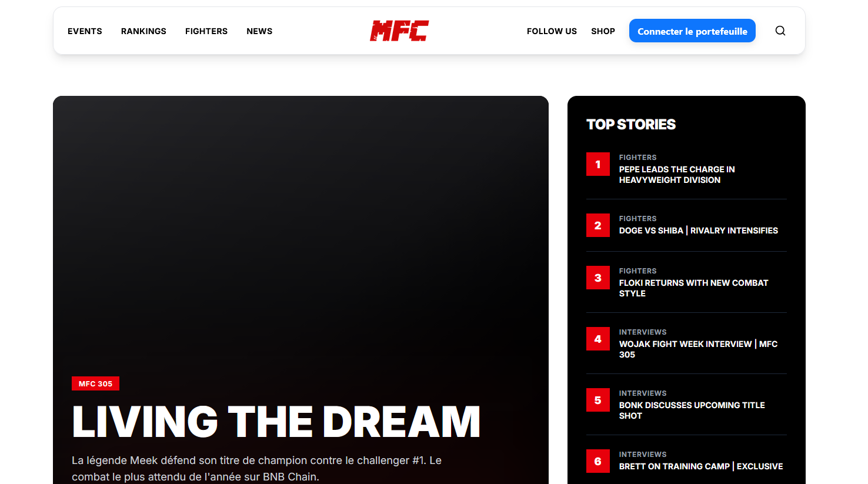Click the MFC 305 red tag
This screenshot has width=868, height=484.
(95, 383)
